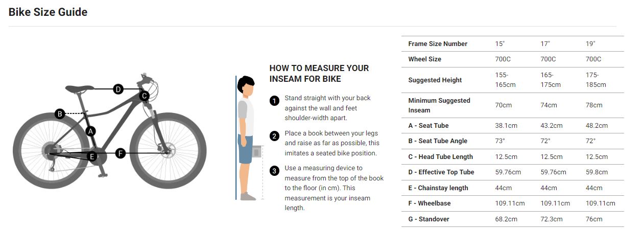Screen dimensions: 644x251
Task: Click the front wheel of the bike
Action: (x=168, y=151)
